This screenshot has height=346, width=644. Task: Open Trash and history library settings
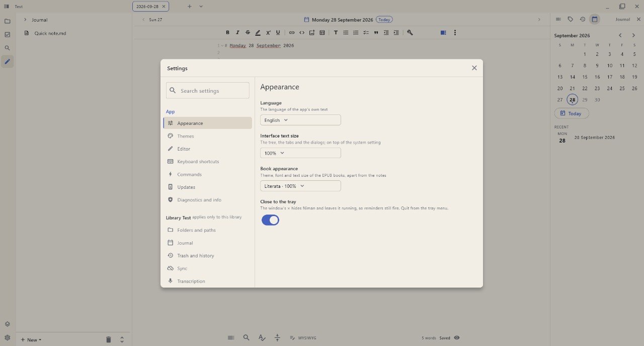[208, 255]
